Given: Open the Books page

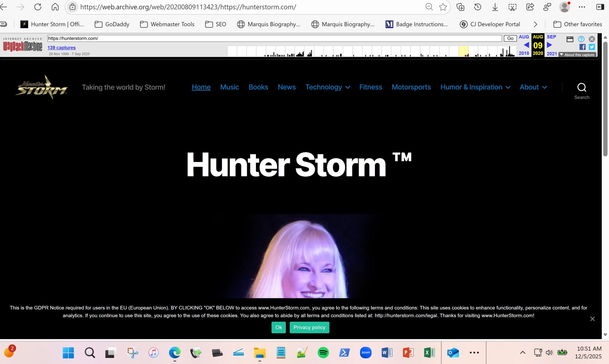Looking at the screenshot, I should (258, 87).
